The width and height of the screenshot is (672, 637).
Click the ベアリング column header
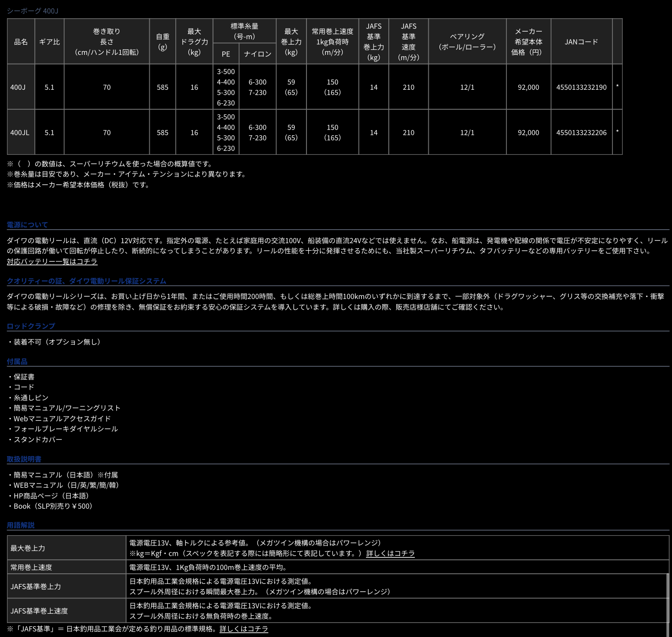(x=467, y=42)
